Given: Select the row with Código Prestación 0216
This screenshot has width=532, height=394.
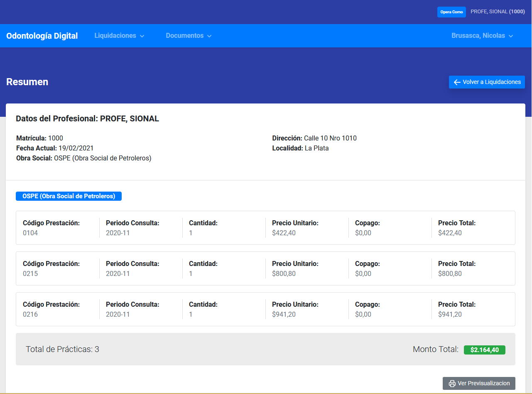Looking at the screenshot, I should [x=265, y=309].
